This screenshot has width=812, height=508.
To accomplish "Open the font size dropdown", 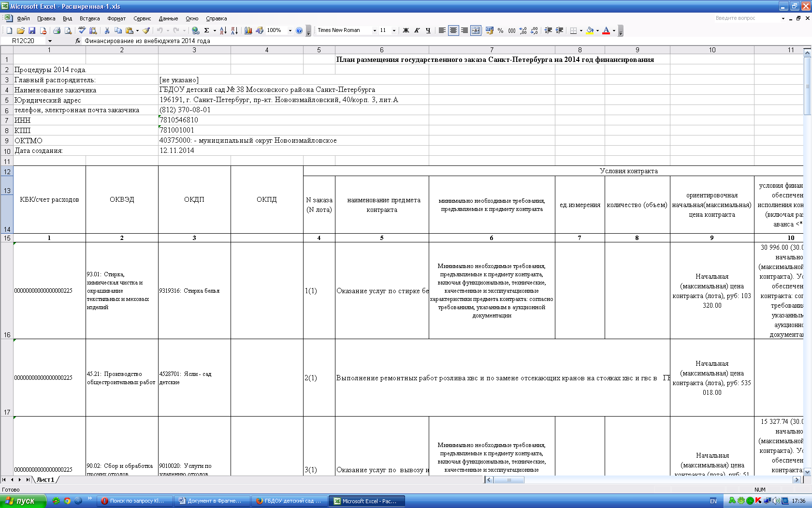I will (x=394, y=30).
